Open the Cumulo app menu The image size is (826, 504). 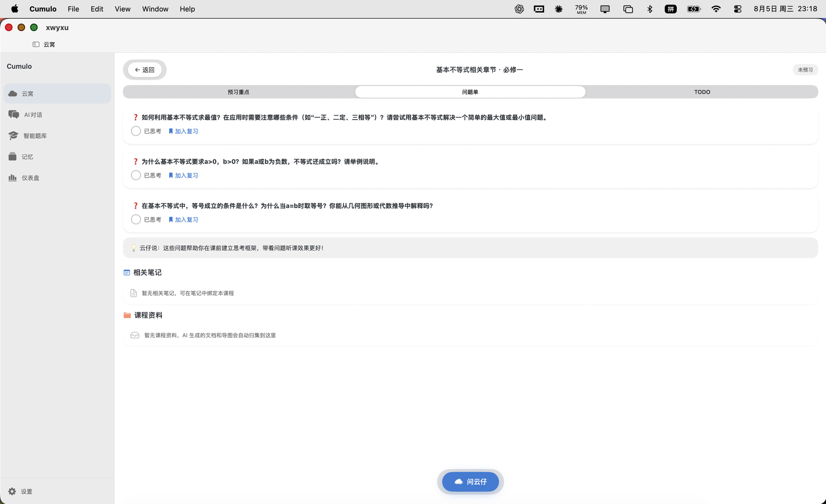43,9
